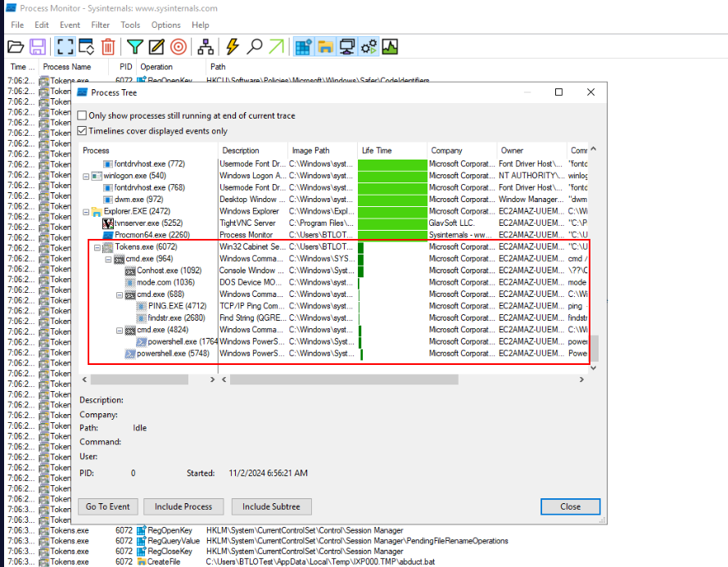Toggle the Show Network Activity icon
The height and width of the screenshot is (567, 728).
coord(347,47)
